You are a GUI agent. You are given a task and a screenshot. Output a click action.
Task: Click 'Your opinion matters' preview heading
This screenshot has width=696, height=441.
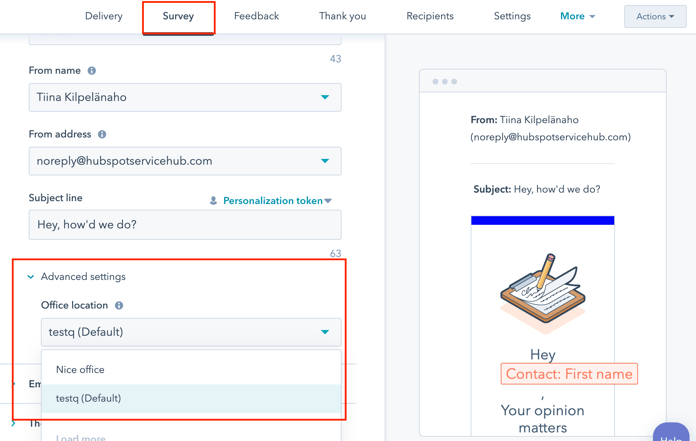542,419
